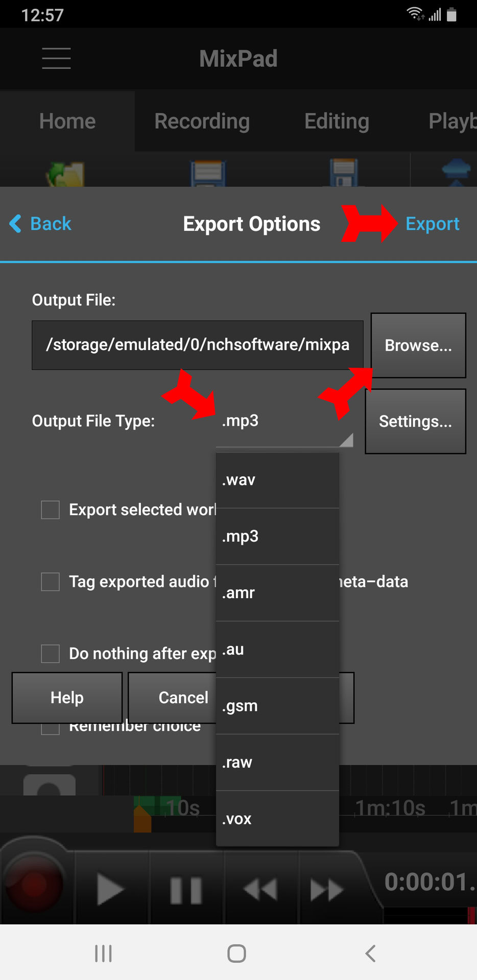Switch to the Home tab
Image resolution: width=477 pixels, height=980 pixels.
[x=67, y=121]
